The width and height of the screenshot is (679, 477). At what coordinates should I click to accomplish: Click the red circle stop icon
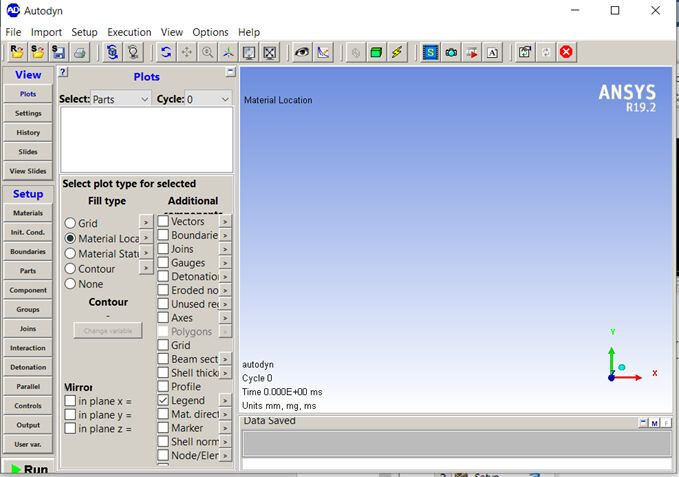(x=566, y=52)
